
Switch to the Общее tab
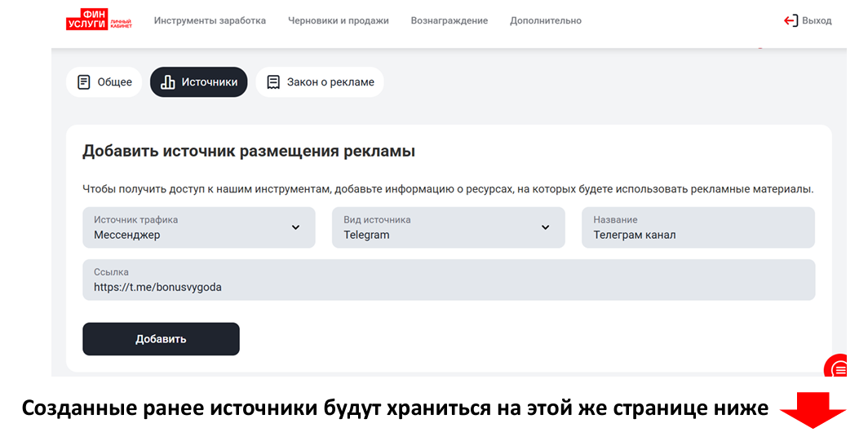click(104, 82)
